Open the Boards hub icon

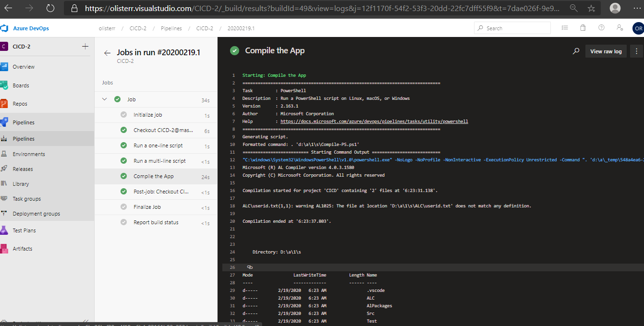click(x=4, y=85)
